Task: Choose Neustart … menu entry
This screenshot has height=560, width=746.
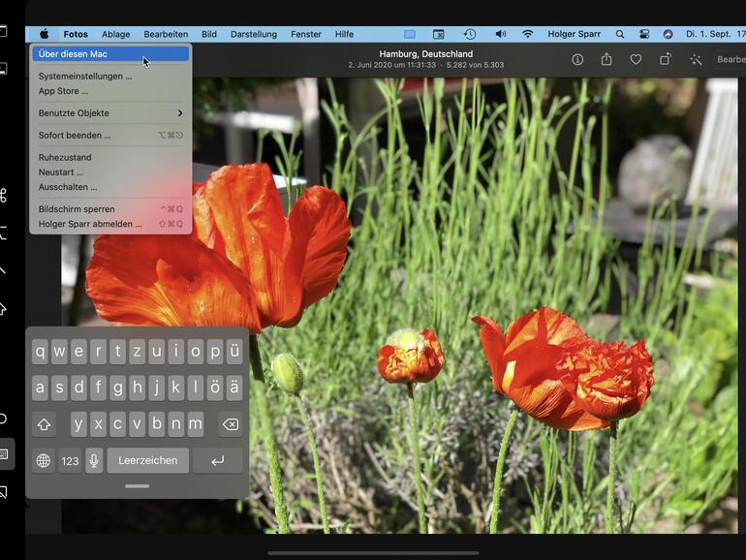Action: click(110, 172)
